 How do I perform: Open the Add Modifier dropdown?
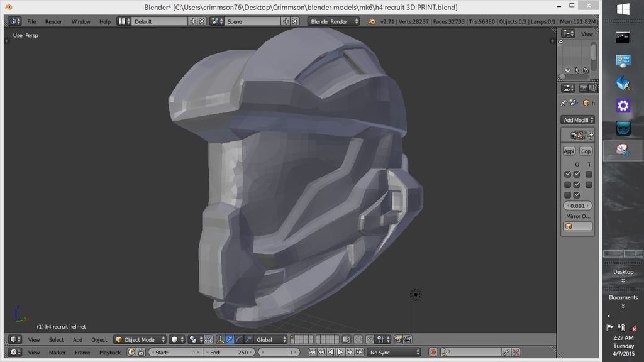[x=577, y=120]
